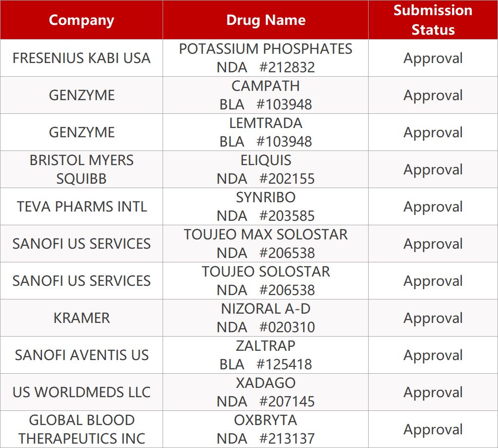The width and height of the screenshot is (498, 448).
Task: Select the POTASSIUM PHOSPHATES drug cell
Action: pyautogui.click(x=266, y=58)
